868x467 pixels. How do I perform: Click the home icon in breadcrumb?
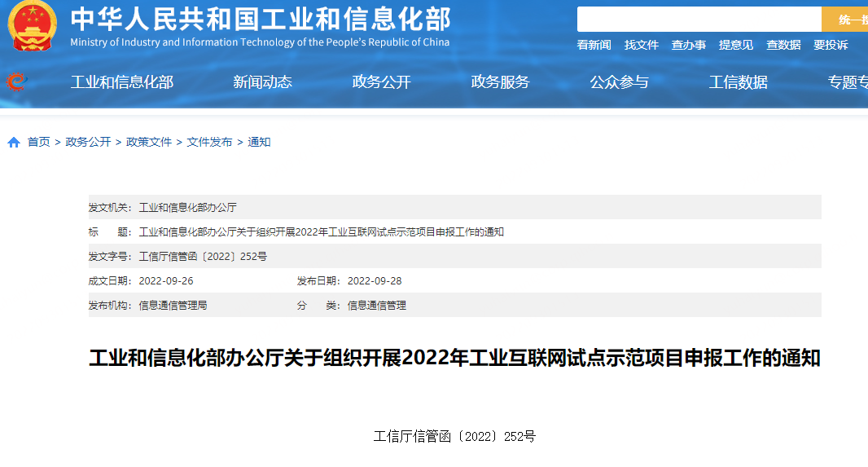click(x=14, y=143)
